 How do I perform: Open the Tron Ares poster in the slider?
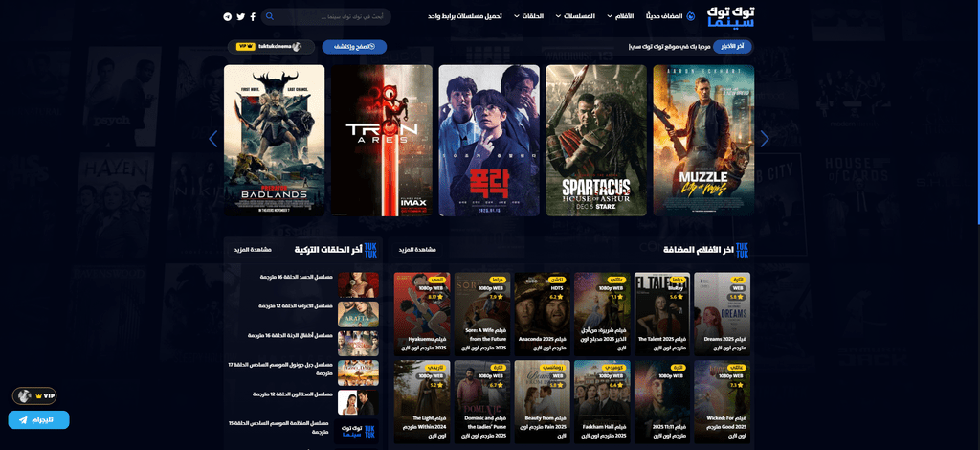point(382,140)
